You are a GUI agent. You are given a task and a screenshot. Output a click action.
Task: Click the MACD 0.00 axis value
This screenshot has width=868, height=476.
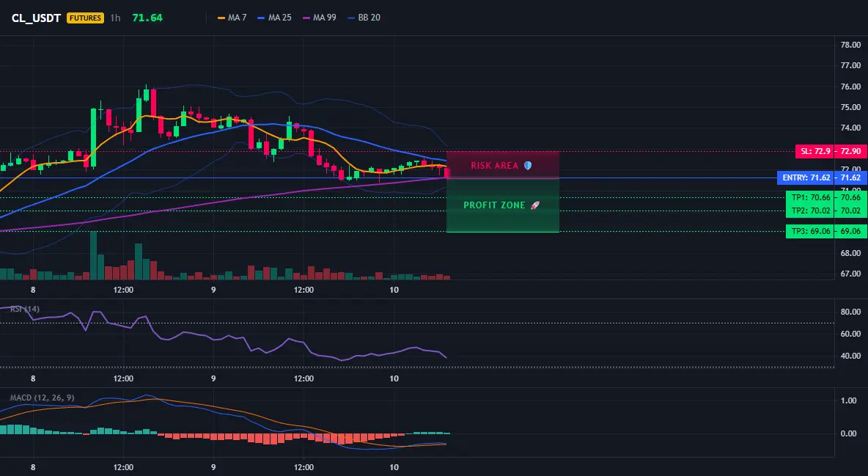coord(849,433)
